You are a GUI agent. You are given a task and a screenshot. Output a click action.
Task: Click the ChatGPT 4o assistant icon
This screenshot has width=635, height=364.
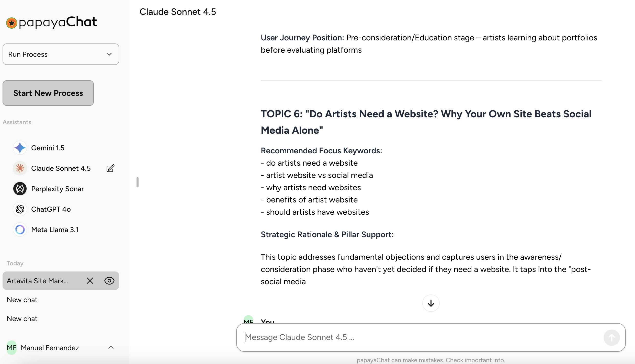(x=20, y=209)
